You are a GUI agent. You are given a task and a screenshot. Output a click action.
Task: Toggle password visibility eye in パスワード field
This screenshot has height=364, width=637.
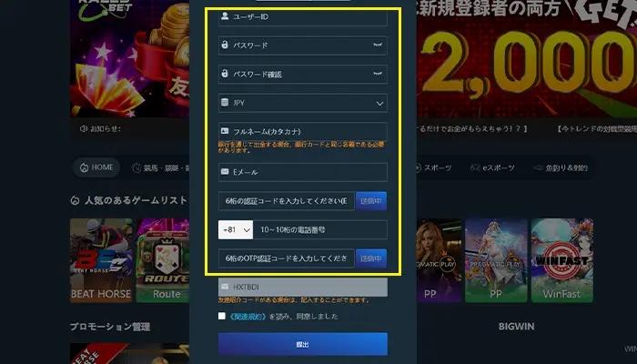tap(378, 45)
